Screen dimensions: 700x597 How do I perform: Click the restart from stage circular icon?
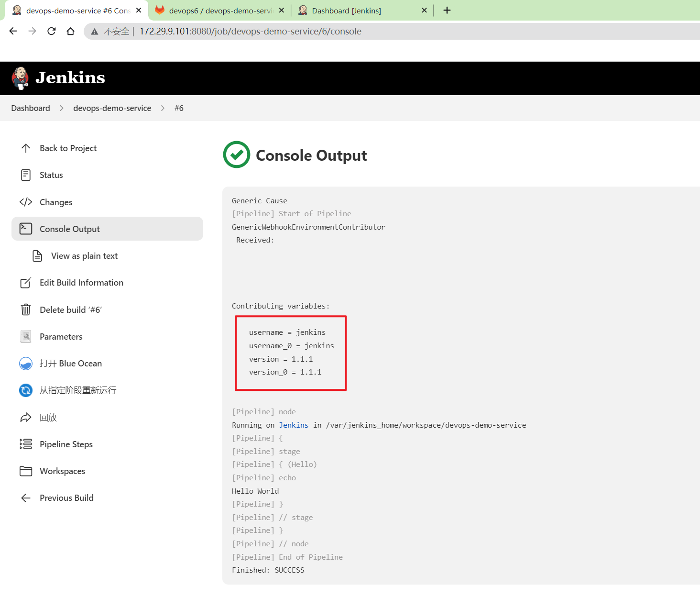pos(26,390)
